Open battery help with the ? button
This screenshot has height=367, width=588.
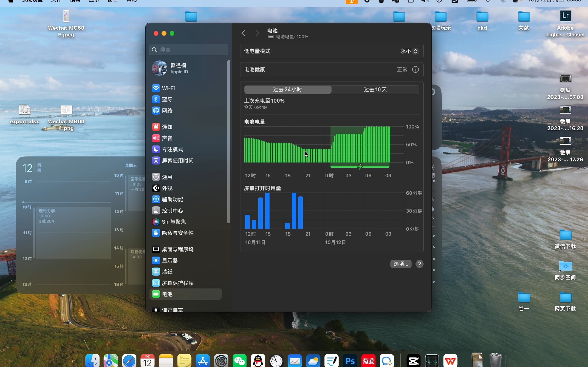(x=419, y=264)
